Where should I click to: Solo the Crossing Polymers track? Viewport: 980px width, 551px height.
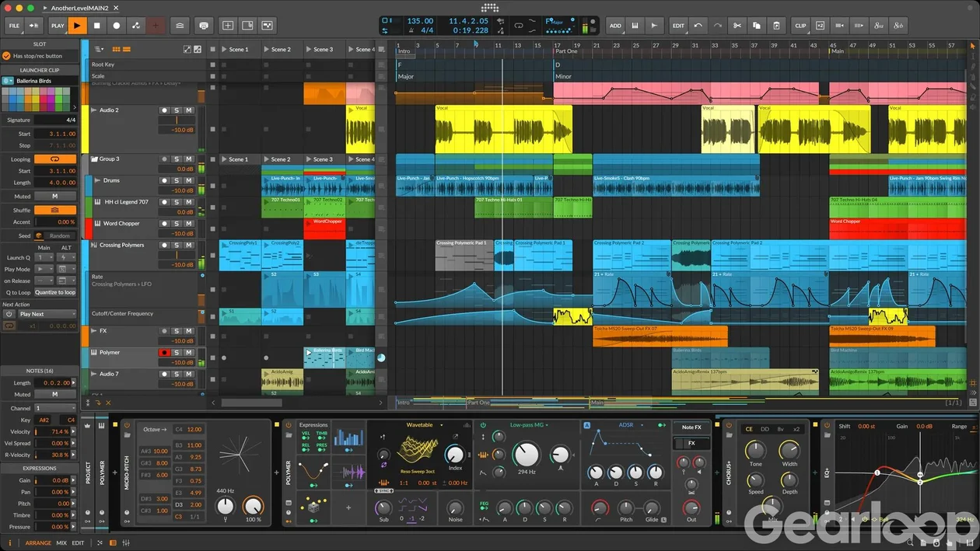click(177, 245)
